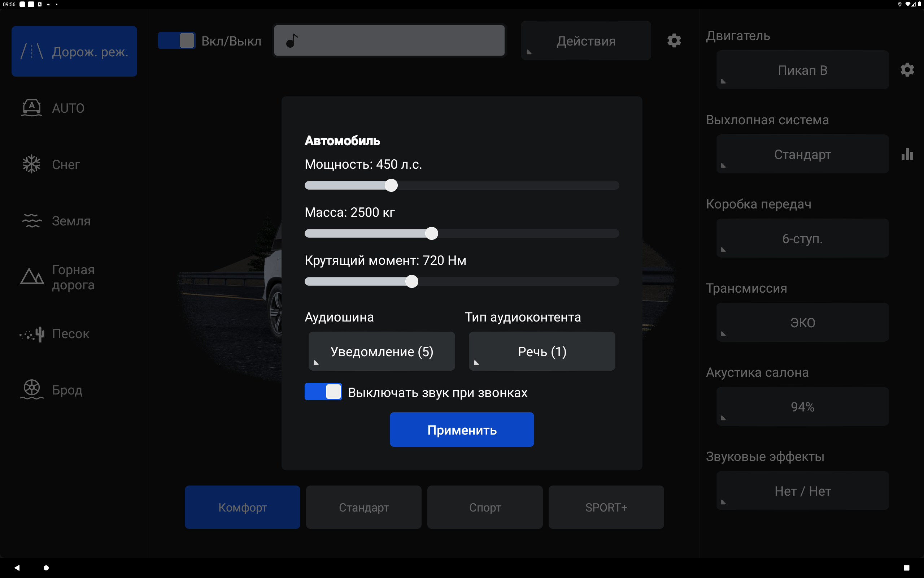Click the Выхлопная система label

[767, 120]
